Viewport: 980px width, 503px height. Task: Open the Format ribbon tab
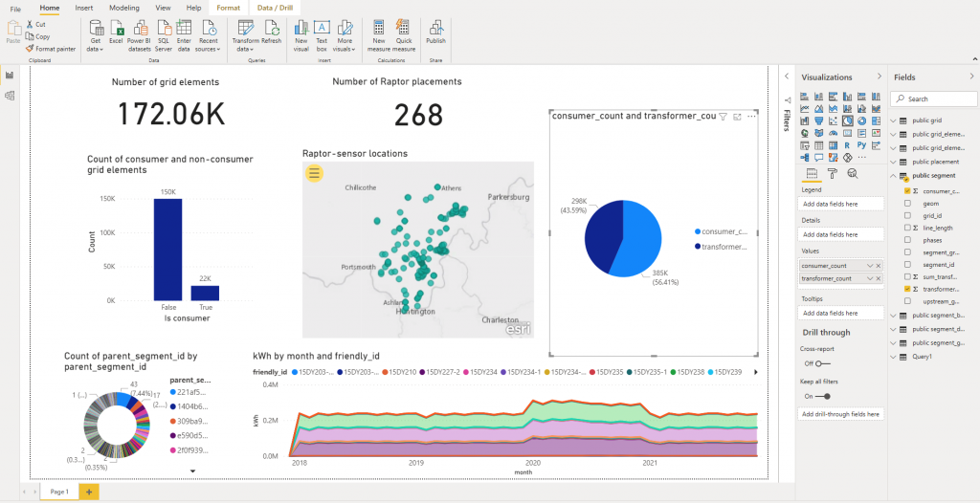click(x=228, y=8)
